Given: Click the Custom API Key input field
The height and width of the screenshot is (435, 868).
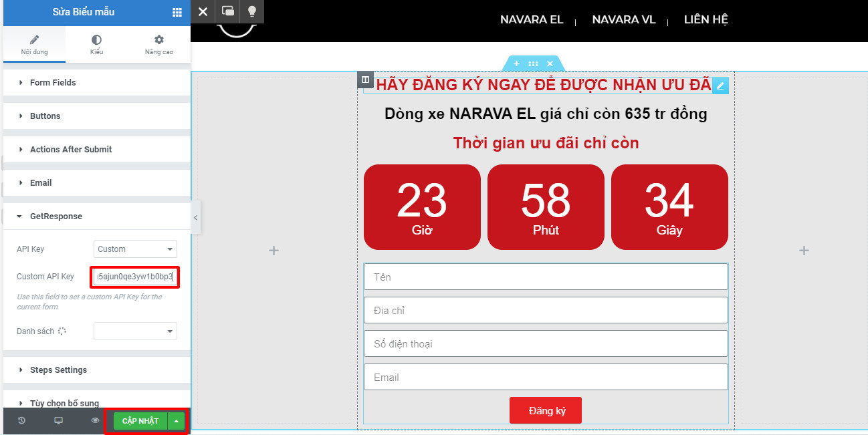Looking at the screenshot, I should [x=135, y=276].
